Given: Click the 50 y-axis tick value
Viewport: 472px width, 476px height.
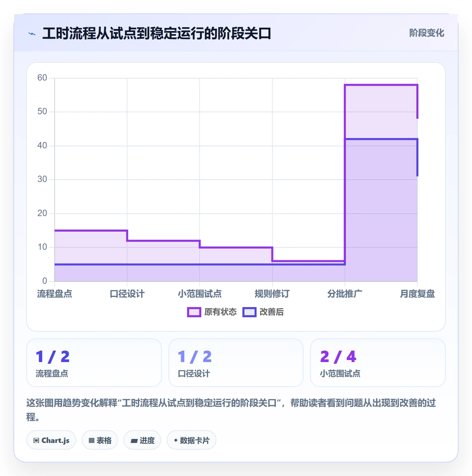Looking at the screenshot, I should click(x=42, y=112).
